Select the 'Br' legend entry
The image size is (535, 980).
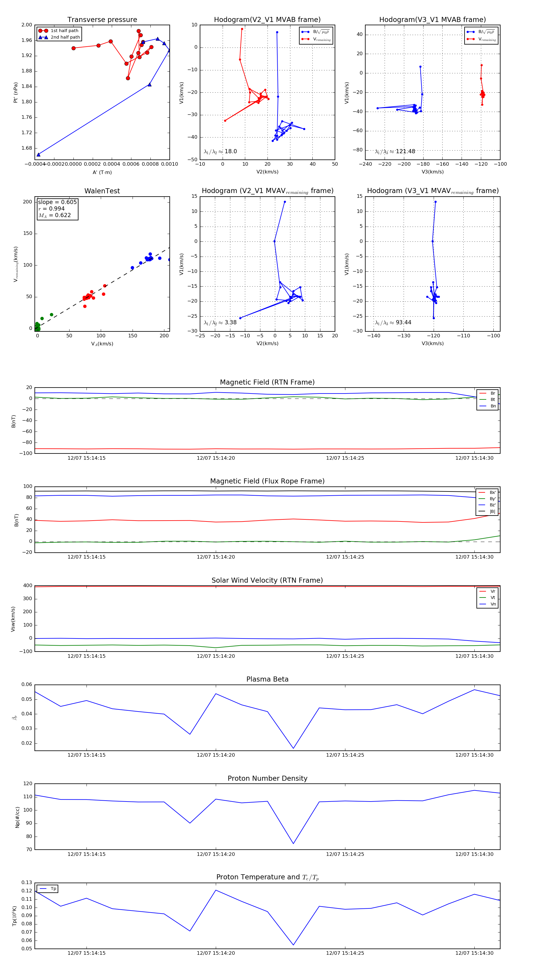pos(487,393)
